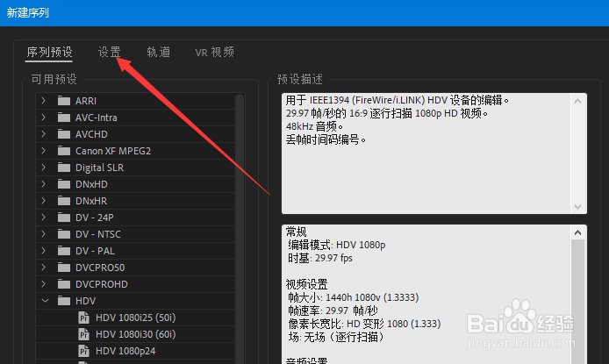Select the DV - NTSC label
The height and width of the screenshot is (364, 609).
[98, 234]
